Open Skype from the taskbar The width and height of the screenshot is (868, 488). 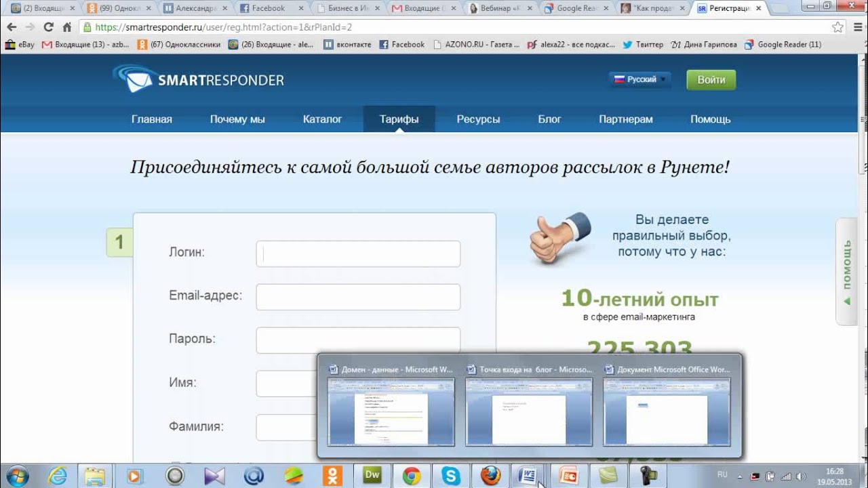pyautogui.click(x=451, y=476)
